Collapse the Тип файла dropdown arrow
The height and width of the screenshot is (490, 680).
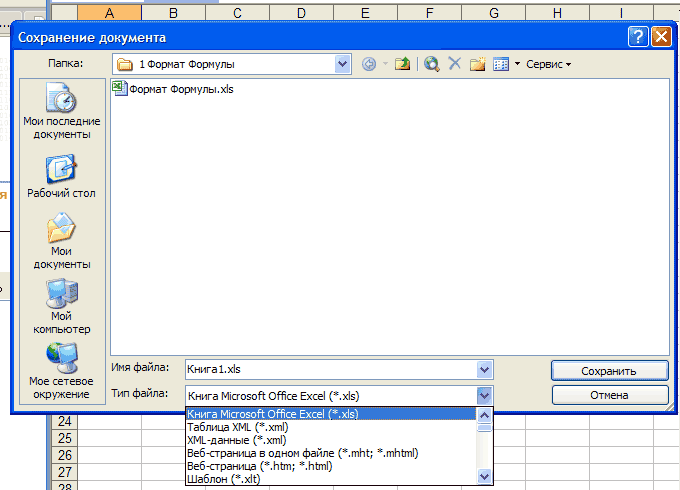pyautogui.click(x=485, y=395)
